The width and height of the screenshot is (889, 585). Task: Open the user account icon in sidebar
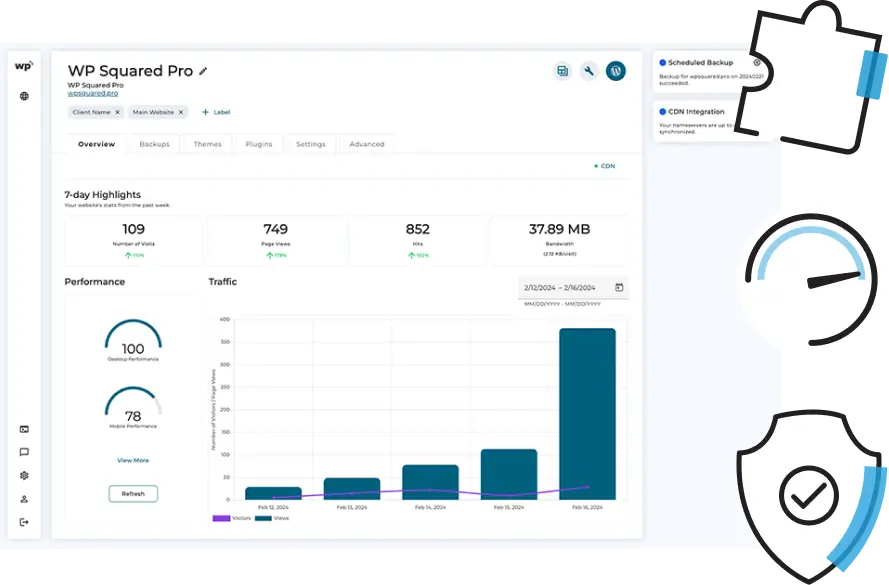click(x=24, y=499)
